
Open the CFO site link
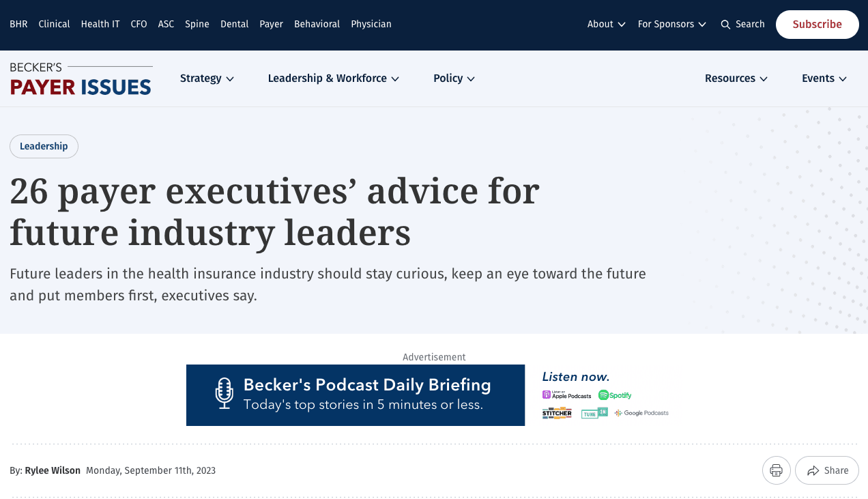point(139,24)
